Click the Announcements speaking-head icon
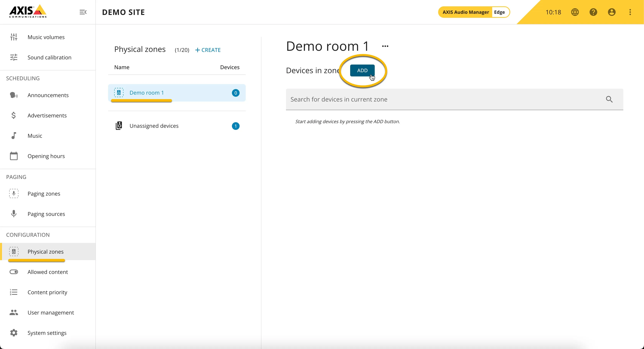Viewport: 644px width, 349px height. 14,95
